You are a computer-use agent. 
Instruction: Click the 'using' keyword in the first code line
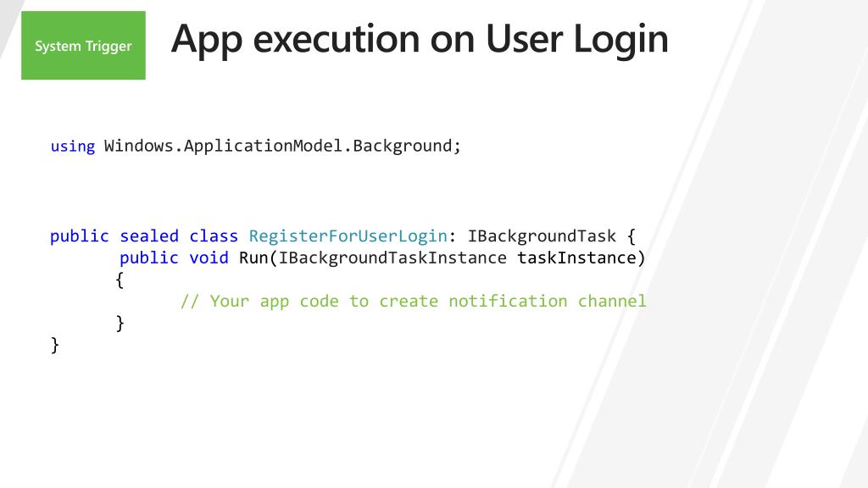coord(73,147)
